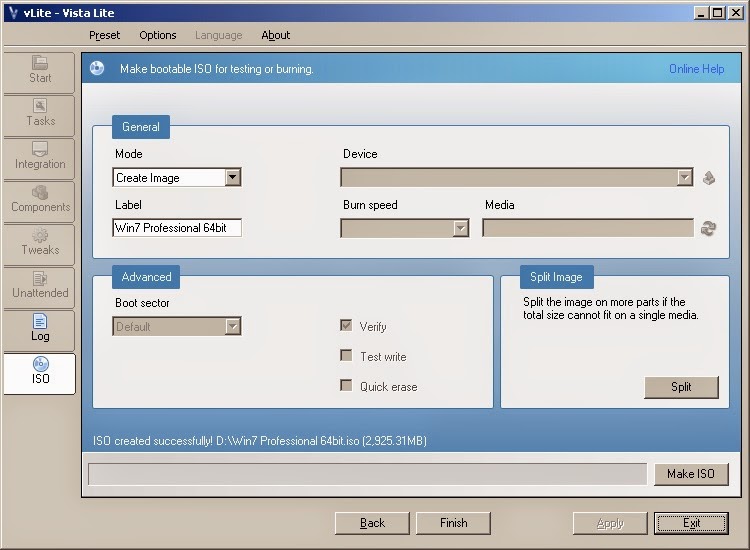Viewport: 750px width, 550px height.
Task: Click the Make bootable ISO header text
Action: (x=217, y=69)
